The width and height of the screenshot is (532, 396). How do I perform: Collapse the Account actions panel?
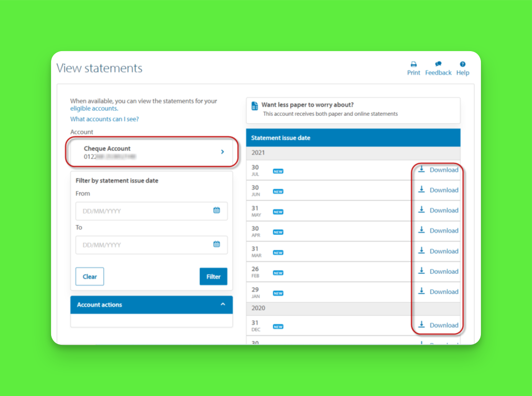223,304
